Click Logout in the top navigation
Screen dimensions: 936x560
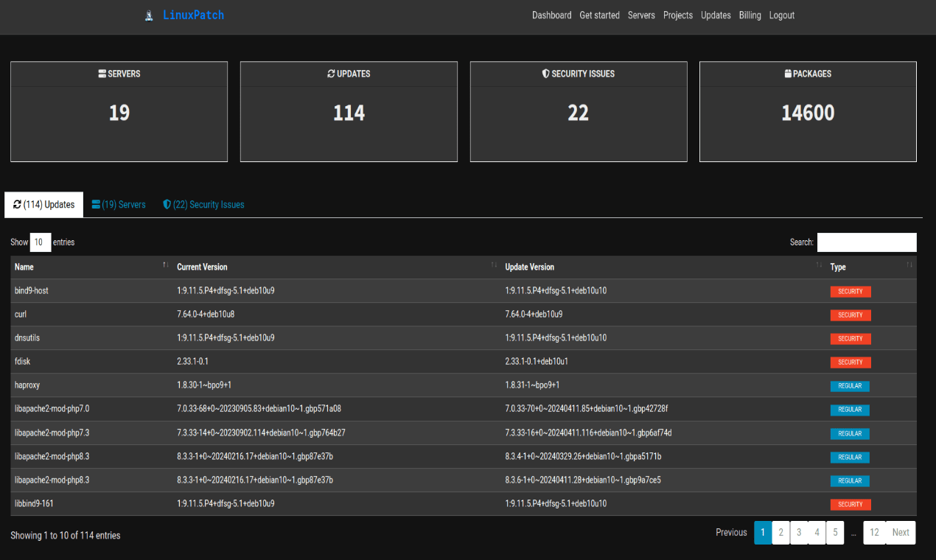pyautogui.click(x=782, y=15)
